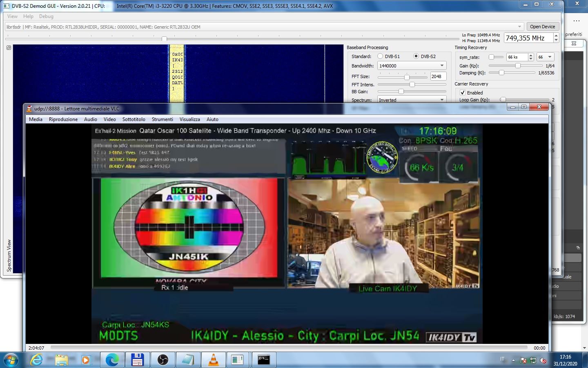Select the DVB-S1 standard radio button
Screen dimensions: 588x368
click(x=380, y=56)
